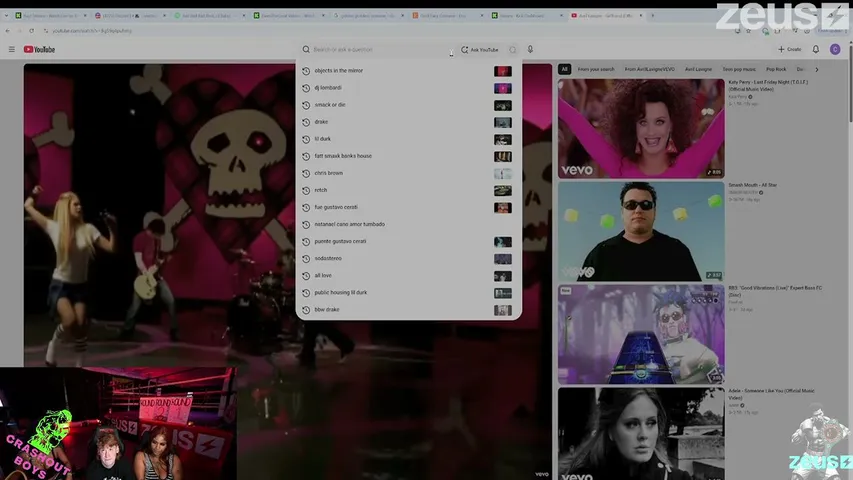Select the All filter chip
Viewport: 853px width, 480px height.
[x=564, y=69]
